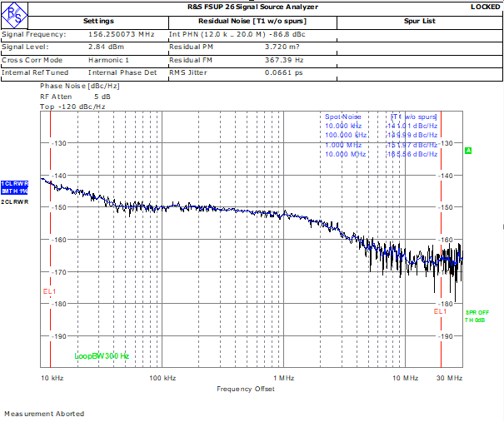Click the Int PHN integration range text

click(237, 34)
